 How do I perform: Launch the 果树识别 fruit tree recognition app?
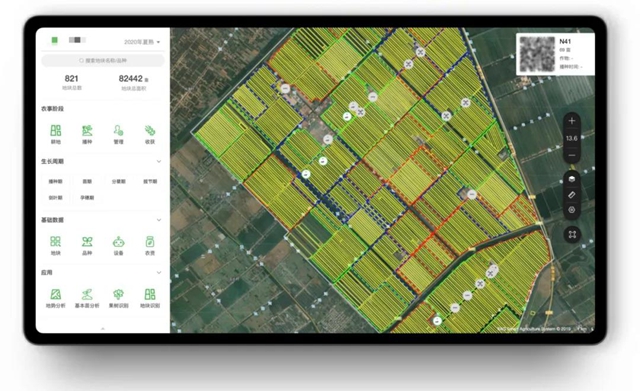click(x=118, y=294)
